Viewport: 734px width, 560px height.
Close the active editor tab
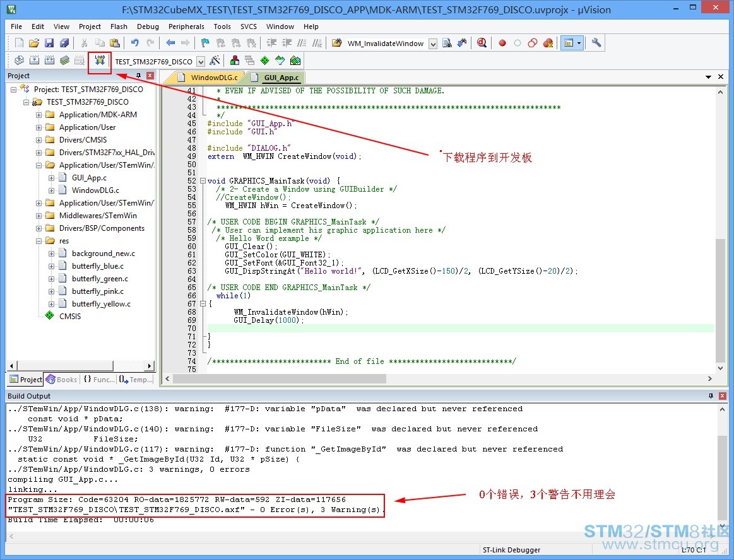pos(721,77)
